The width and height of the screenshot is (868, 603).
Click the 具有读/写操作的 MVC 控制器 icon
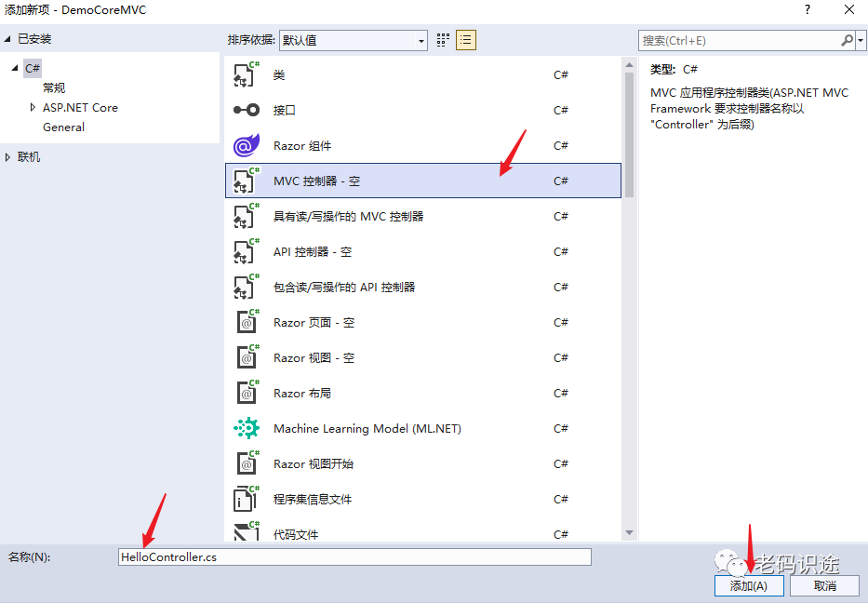247,217
